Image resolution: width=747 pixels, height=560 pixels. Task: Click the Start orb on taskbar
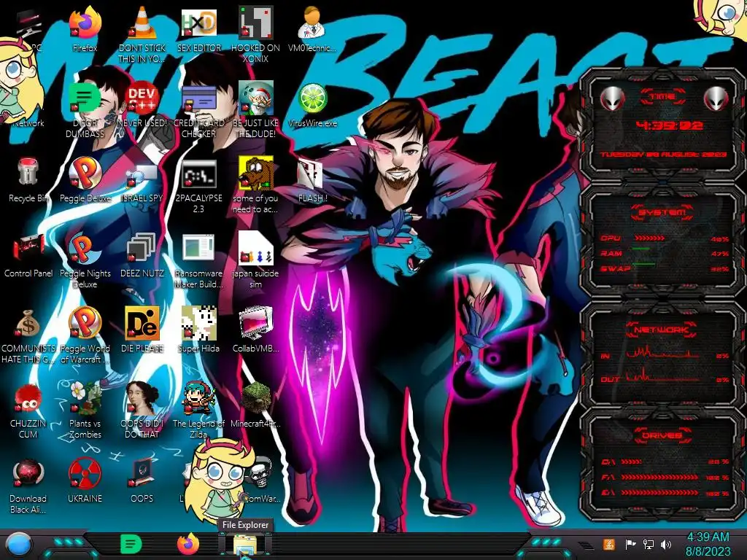pos(19,545)
